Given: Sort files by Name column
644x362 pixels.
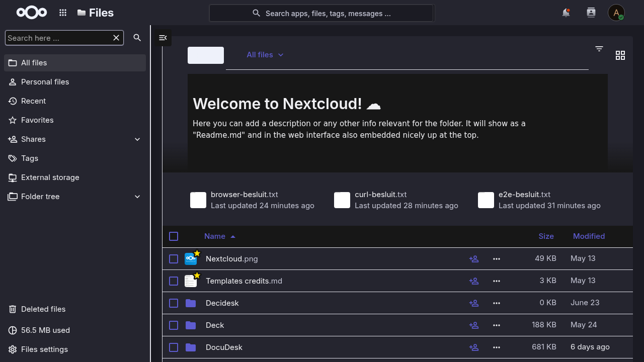Looking at the screenshot, I should point(220,236).
